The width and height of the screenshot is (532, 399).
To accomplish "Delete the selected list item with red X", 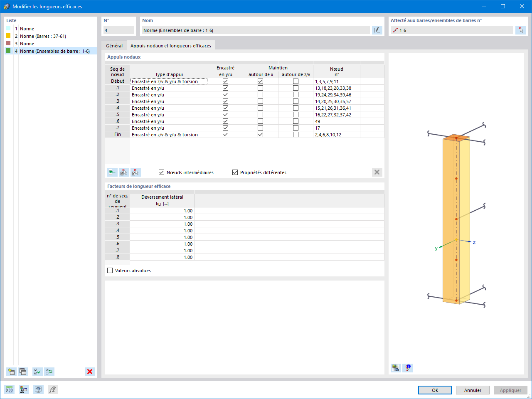I will coord(90,372).
